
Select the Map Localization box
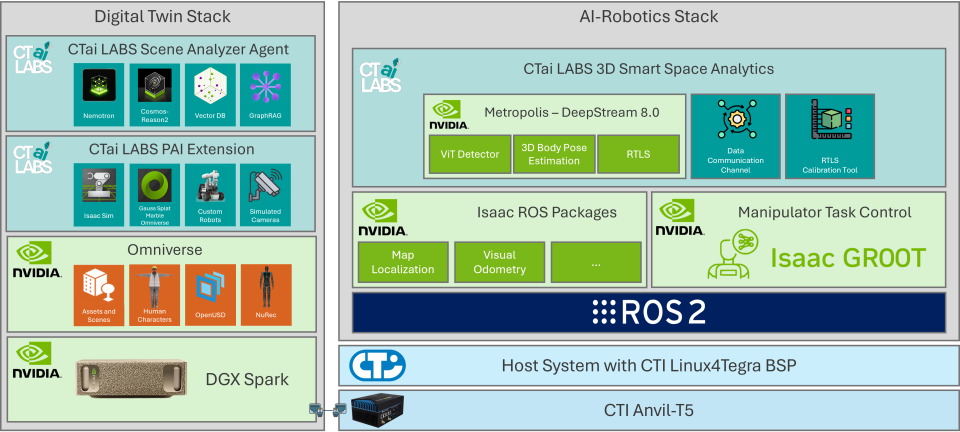pos(403,262)
